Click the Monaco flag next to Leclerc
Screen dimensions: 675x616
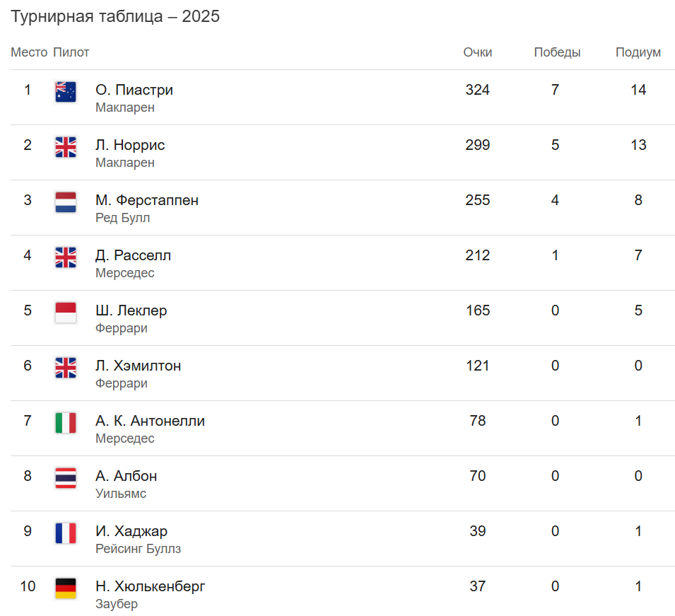pos(66,313)
